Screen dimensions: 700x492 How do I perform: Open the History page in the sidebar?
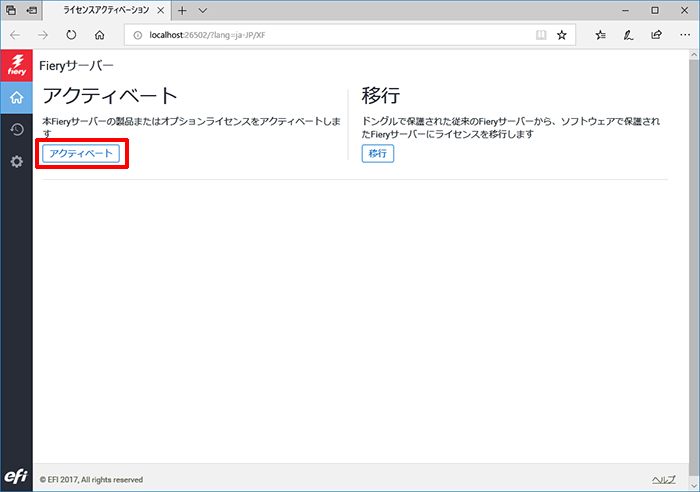(17, 129)
